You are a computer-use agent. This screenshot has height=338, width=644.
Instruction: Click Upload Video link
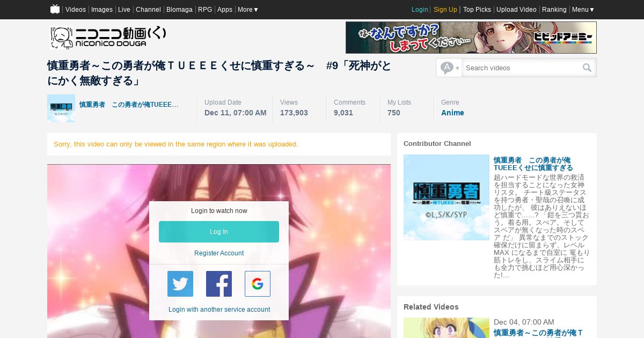516,10
